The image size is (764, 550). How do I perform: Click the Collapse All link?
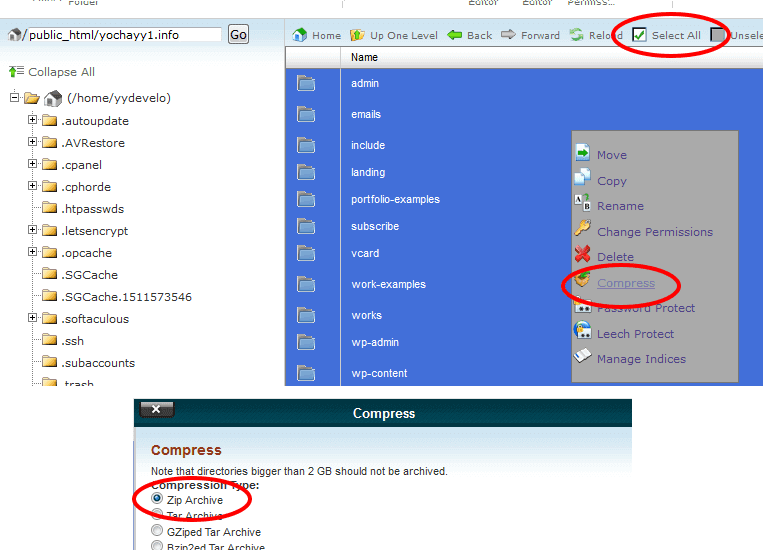(x=61, y=72)
